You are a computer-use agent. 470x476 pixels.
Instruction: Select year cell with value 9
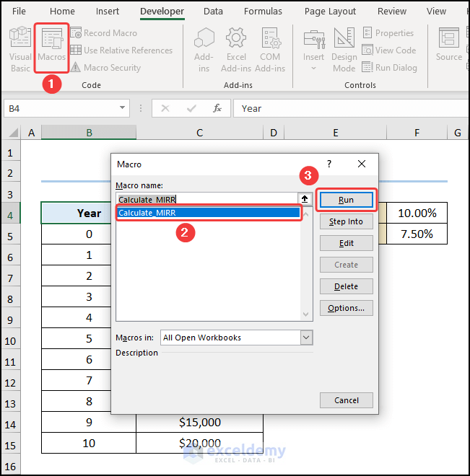[x=89, y=422]
